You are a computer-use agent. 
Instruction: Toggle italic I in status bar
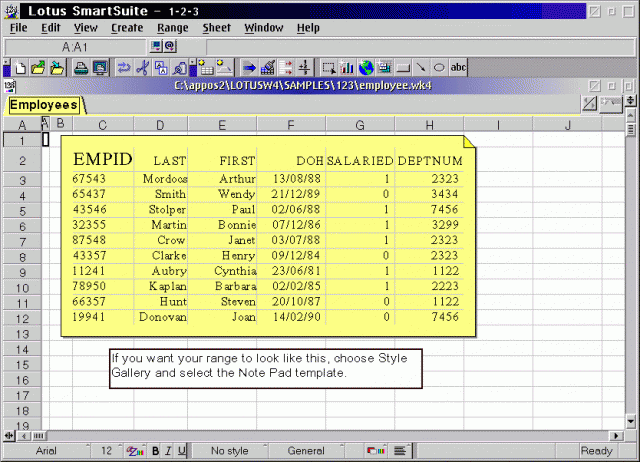pos(168,451)
